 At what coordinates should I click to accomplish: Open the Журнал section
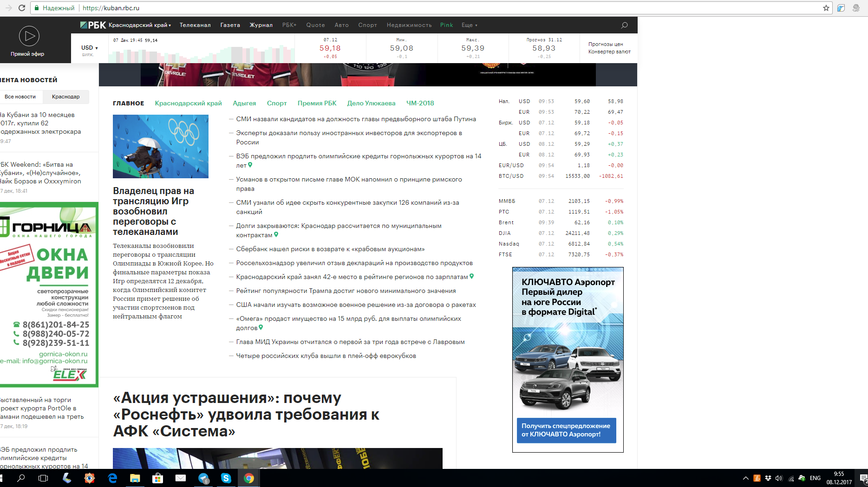tap(261, 25)
